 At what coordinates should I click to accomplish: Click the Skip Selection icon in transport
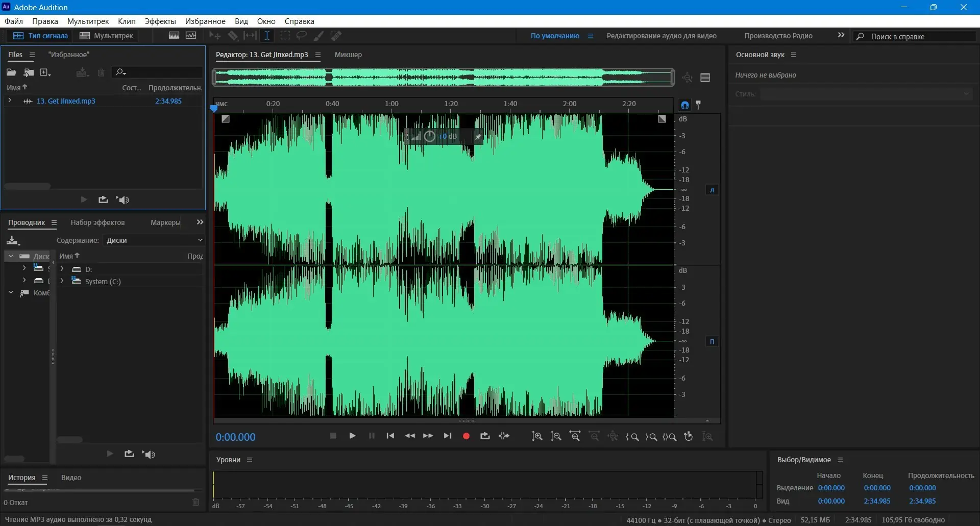[x=504, y=436]
